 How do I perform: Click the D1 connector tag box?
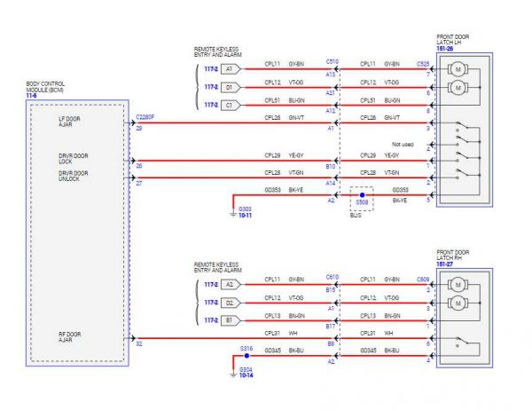coord(231,87)
